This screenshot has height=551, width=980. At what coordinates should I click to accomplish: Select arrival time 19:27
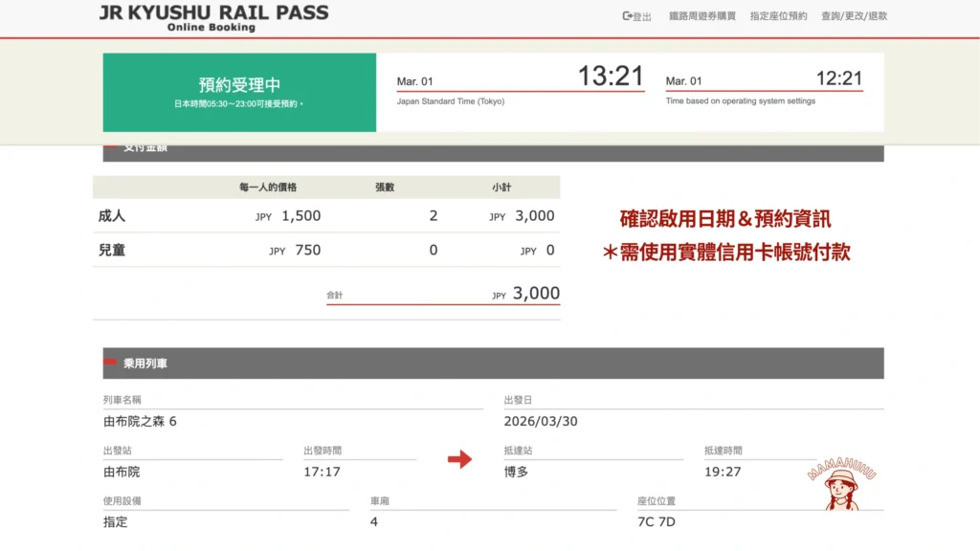coord(723,473)
